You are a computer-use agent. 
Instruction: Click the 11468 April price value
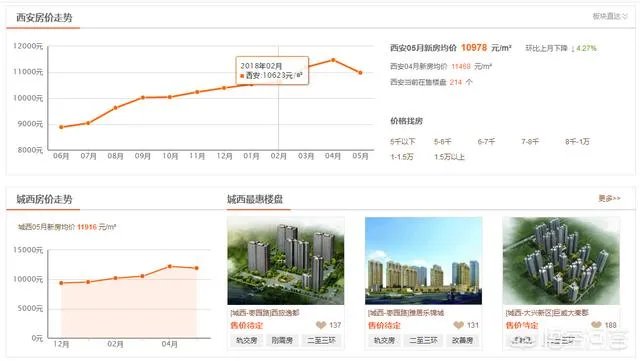(x=461, y=66)
